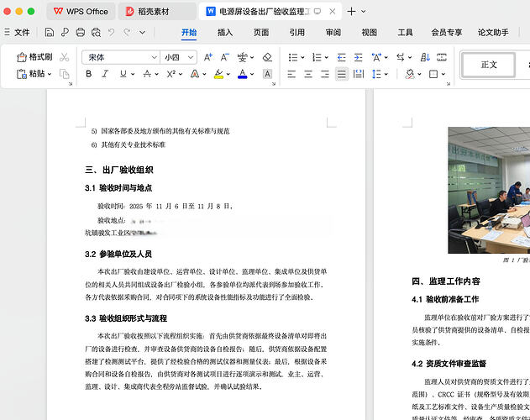
Task: Open 会员专享 tab
Action: 446,33
